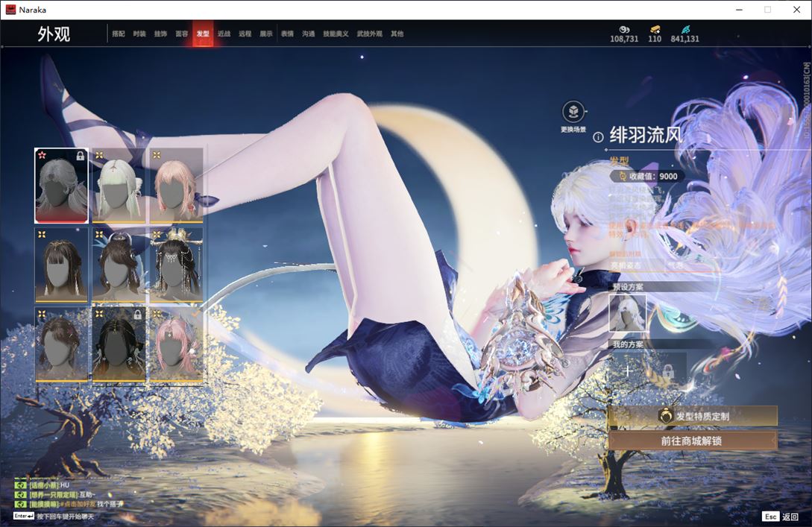Choose the hairstyle with golden crown headdress

click(x=176, y=265)
